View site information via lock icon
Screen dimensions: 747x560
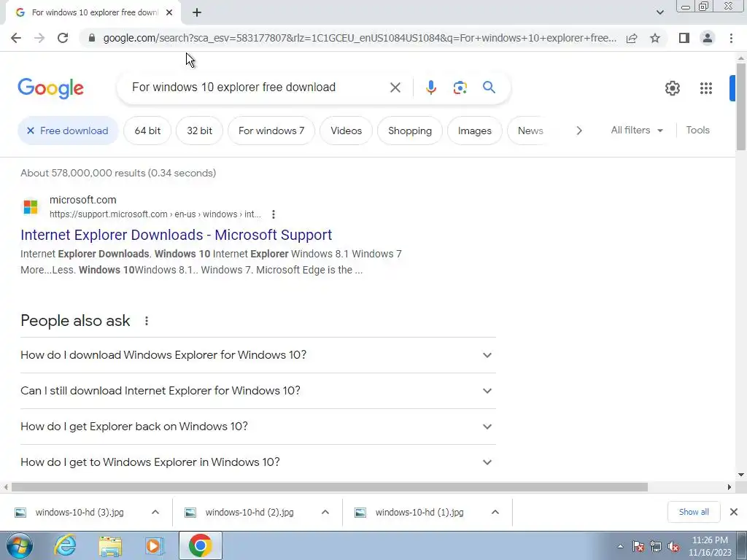coord(92,38)
